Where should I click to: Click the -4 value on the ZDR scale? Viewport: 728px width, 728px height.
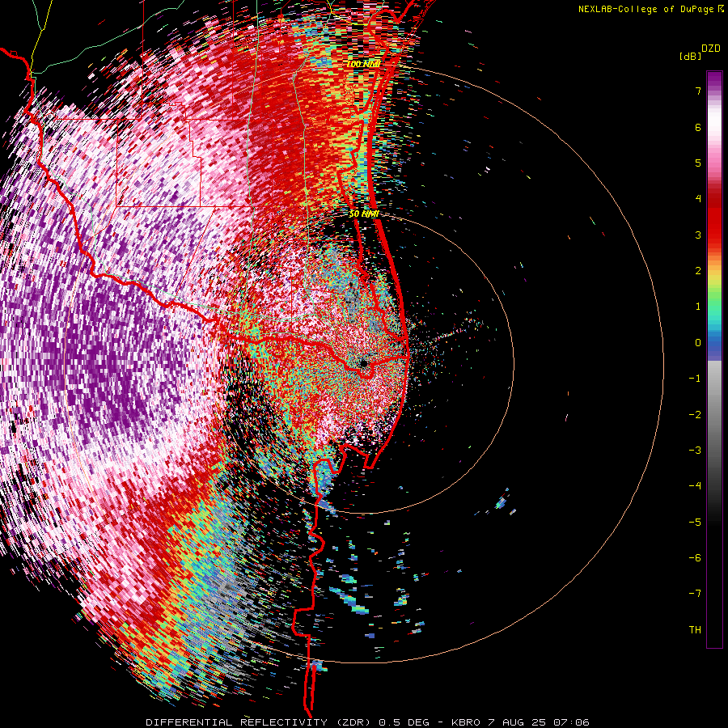695,486
